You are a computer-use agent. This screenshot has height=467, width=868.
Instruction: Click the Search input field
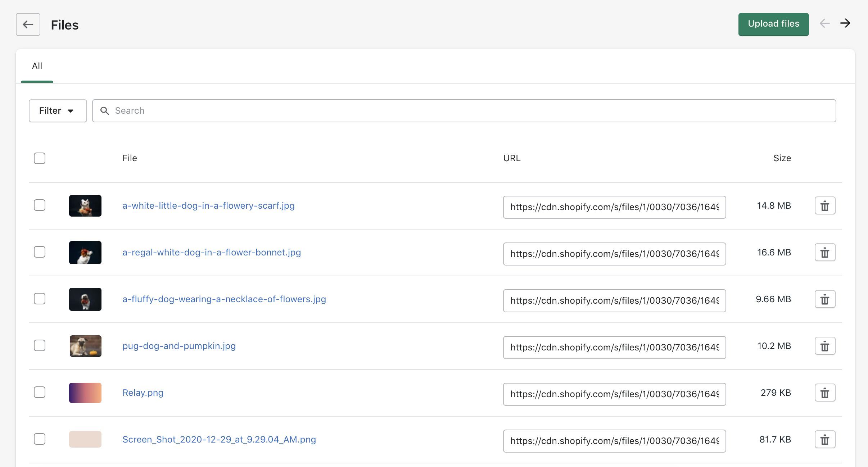click(464, 110)
